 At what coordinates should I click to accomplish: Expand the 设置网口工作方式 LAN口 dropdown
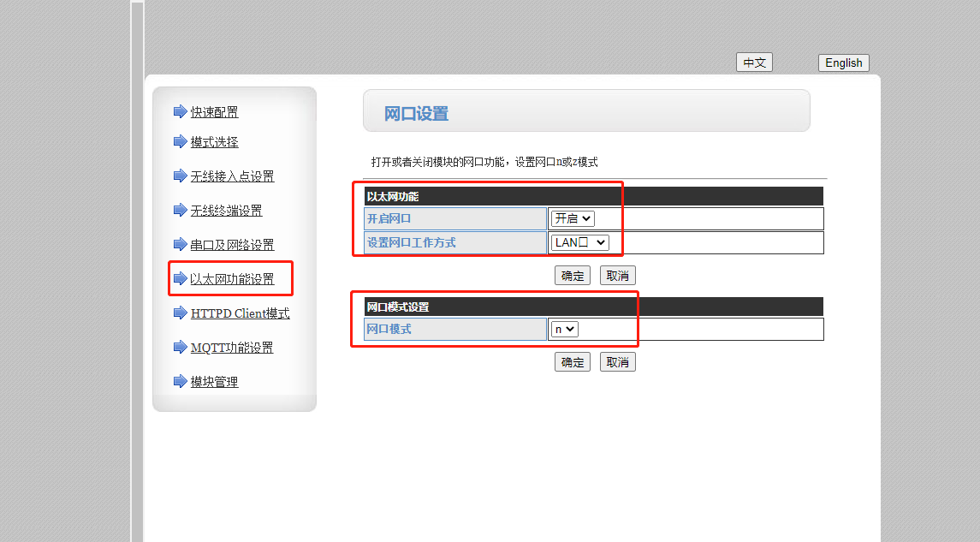[579, 243]
